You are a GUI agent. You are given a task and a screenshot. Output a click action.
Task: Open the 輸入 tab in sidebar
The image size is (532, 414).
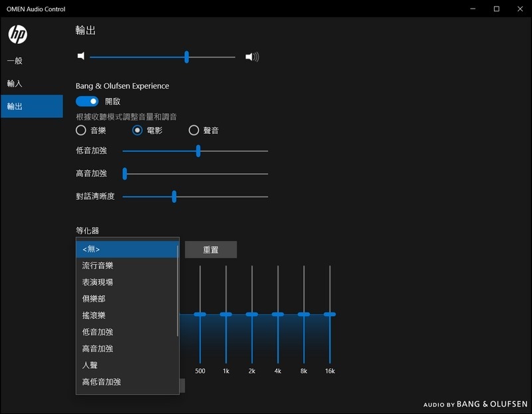click(31, 84)
